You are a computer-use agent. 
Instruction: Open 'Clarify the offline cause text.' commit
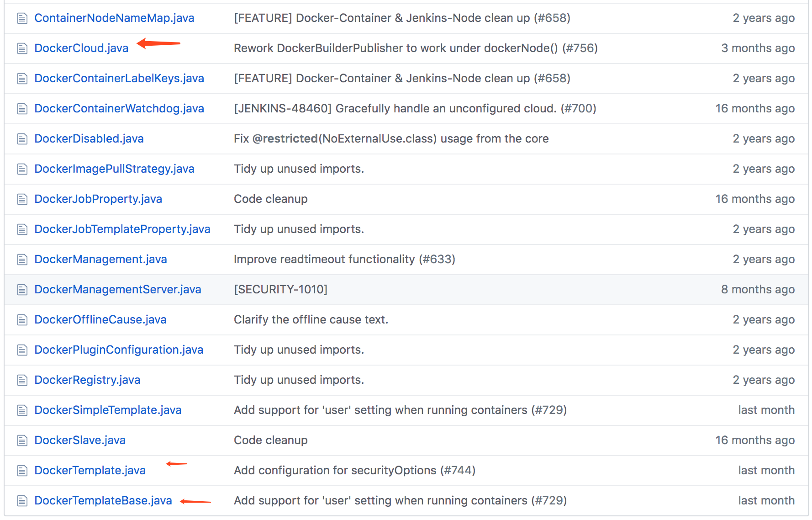(x=311, y=320)
